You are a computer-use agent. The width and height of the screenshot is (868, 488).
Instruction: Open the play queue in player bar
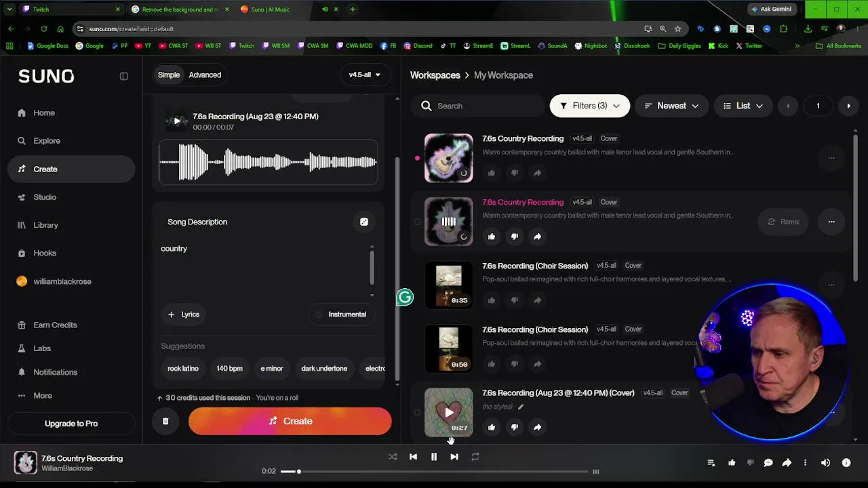click(711, 463)
